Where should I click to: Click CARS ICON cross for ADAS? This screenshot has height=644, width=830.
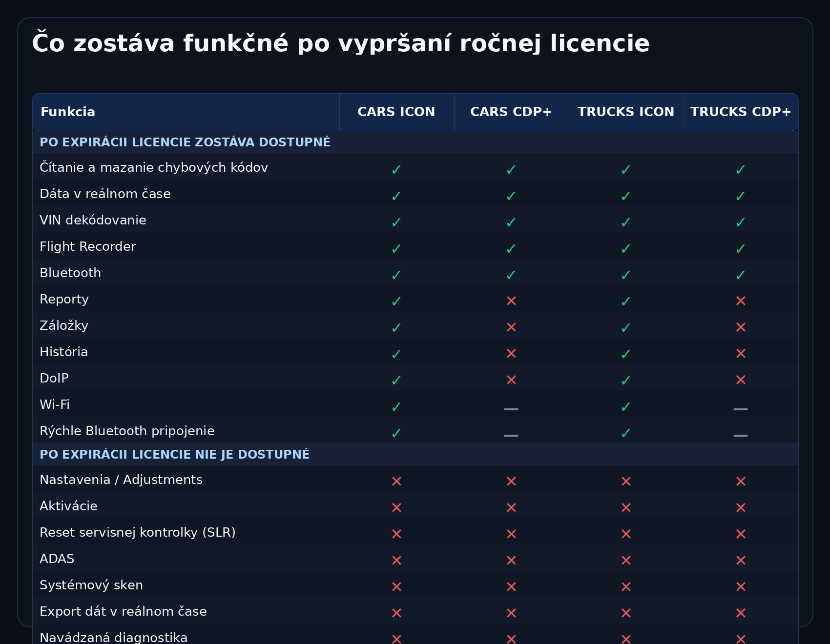pos(396,561)
